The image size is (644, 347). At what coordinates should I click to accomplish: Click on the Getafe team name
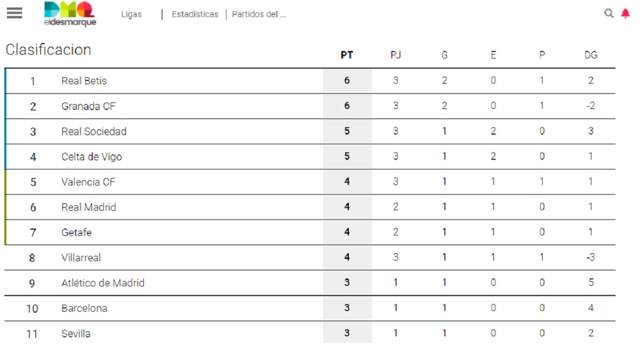tap(77, 232)
